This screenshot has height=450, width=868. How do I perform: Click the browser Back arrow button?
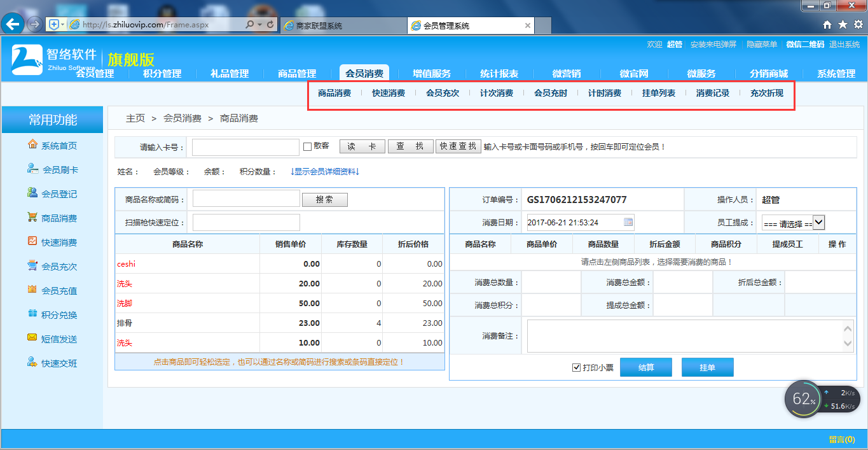13,24
